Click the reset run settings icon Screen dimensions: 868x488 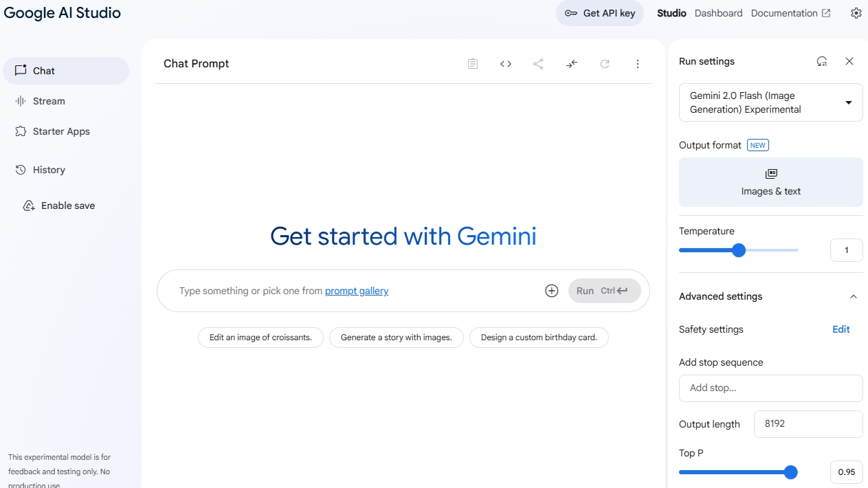[822, 61]
